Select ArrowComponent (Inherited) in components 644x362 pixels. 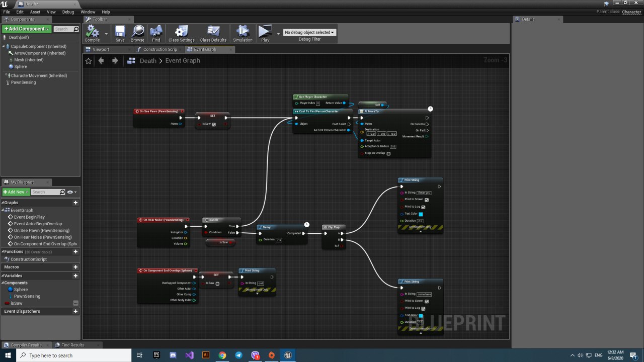[x=40, y=53]
